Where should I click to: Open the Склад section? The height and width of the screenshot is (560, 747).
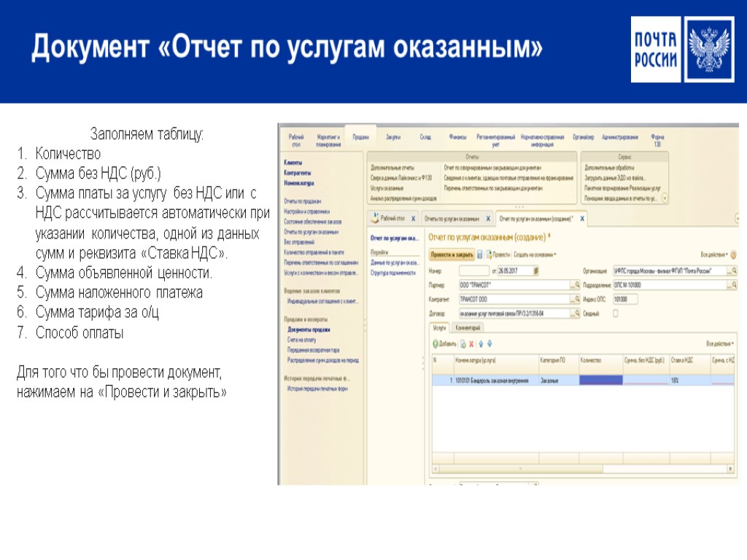click(x=425, y=137)
